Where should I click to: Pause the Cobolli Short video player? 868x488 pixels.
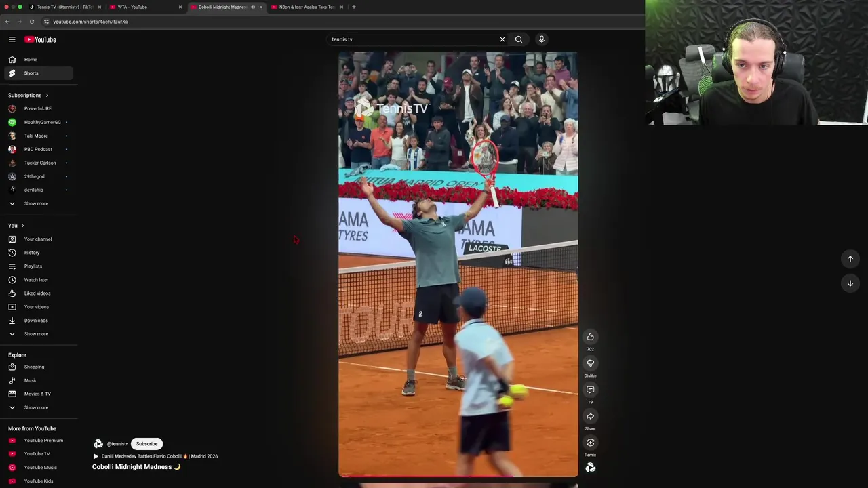(x=458, y=264)
